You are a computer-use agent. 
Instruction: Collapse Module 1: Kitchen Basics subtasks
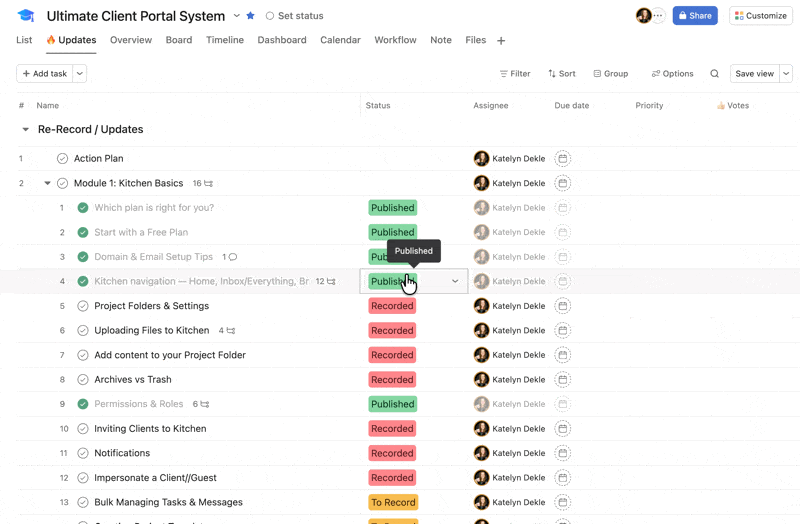47,184
